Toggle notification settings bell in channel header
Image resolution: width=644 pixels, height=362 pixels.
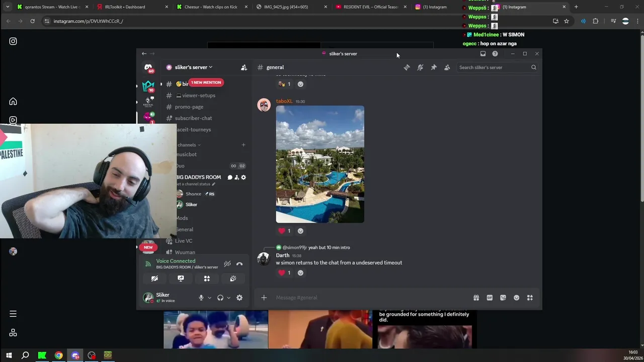[420, 67]
